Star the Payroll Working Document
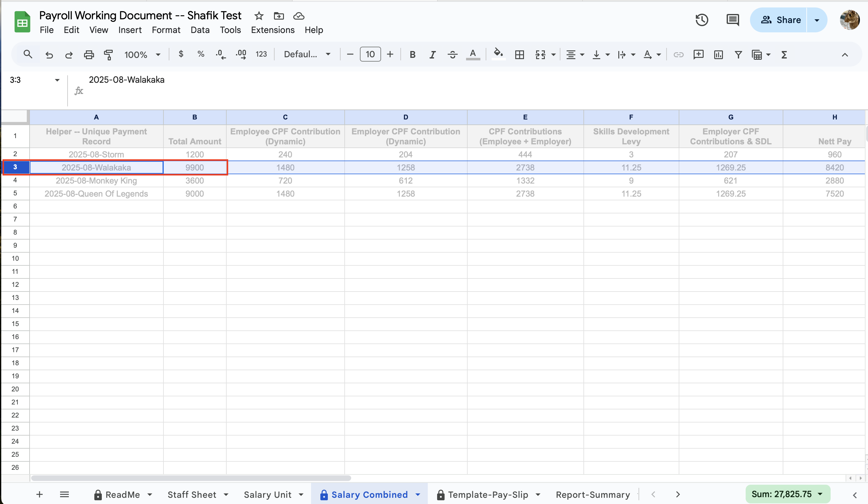Viewport: 868px width, 504px height. click(259, 16)
